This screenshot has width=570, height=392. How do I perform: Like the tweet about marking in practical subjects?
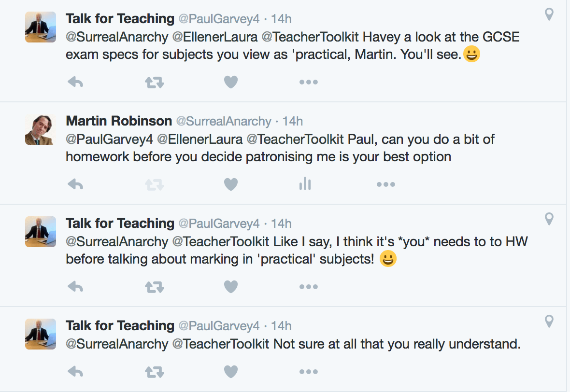(x=231, y=286)
